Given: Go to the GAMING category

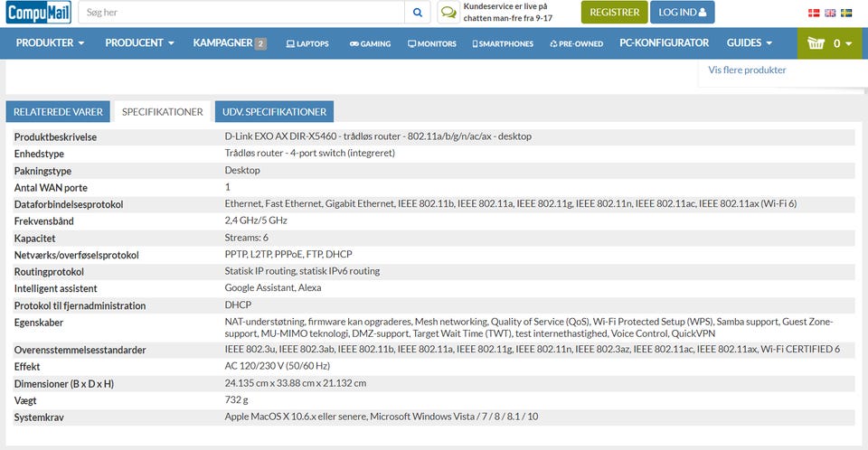Looking at the screenshot, I should pos(370,43).
